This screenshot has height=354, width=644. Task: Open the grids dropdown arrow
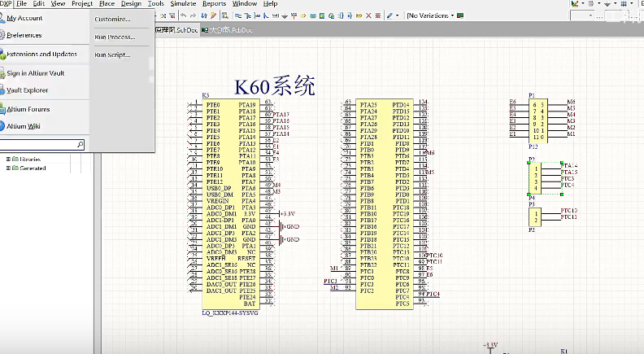click(x=632, y=3)
